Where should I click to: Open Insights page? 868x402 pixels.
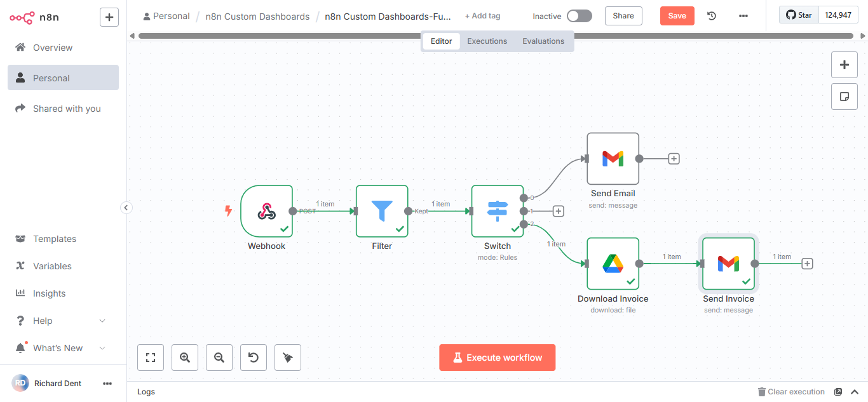point(63,293)
